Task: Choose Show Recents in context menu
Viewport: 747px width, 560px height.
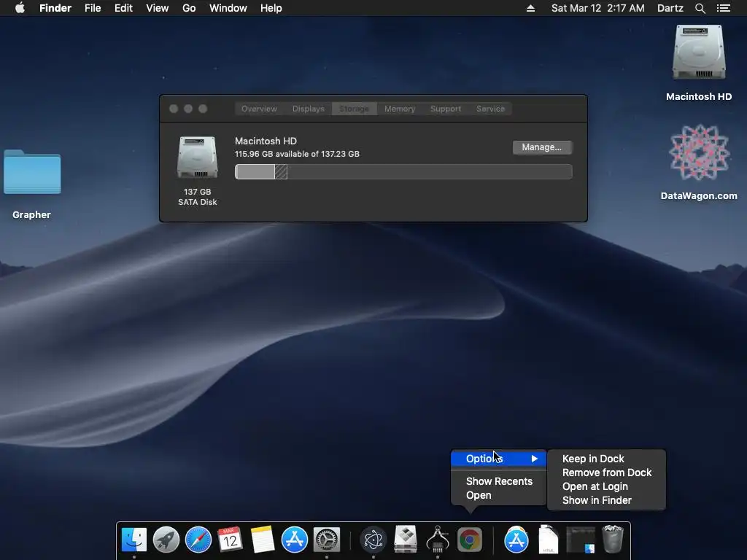Action: point(499,481)
